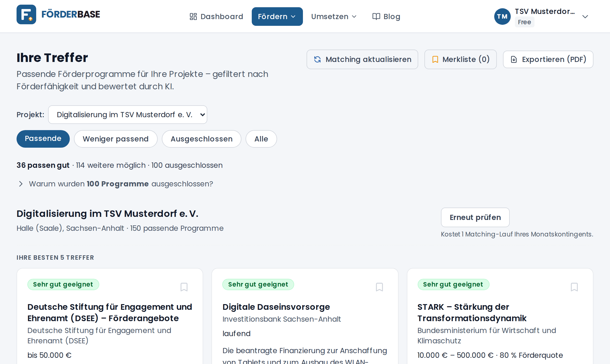Expand the Umsetzen navigation menu
This screenshot has width=610, height=364.
334,17
